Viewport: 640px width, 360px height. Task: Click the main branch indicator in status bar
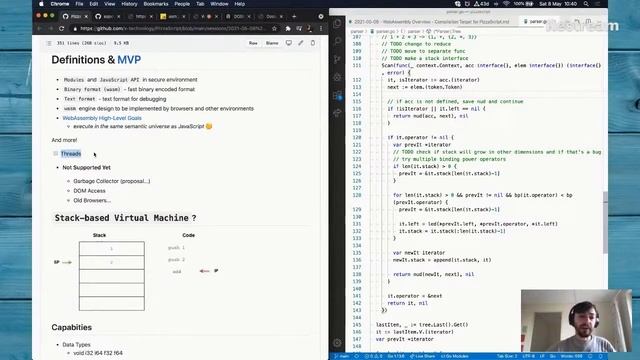point(342,356)
